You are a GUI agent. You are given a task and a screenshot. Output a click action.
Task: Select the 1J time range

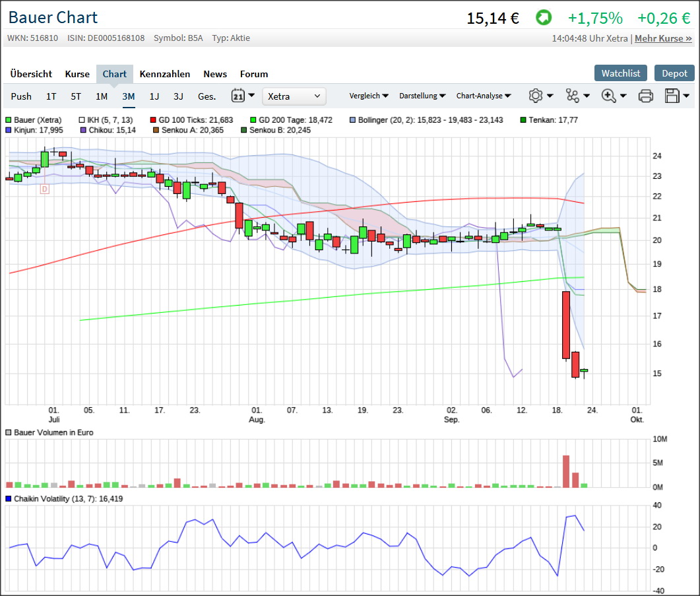(154, 96)
